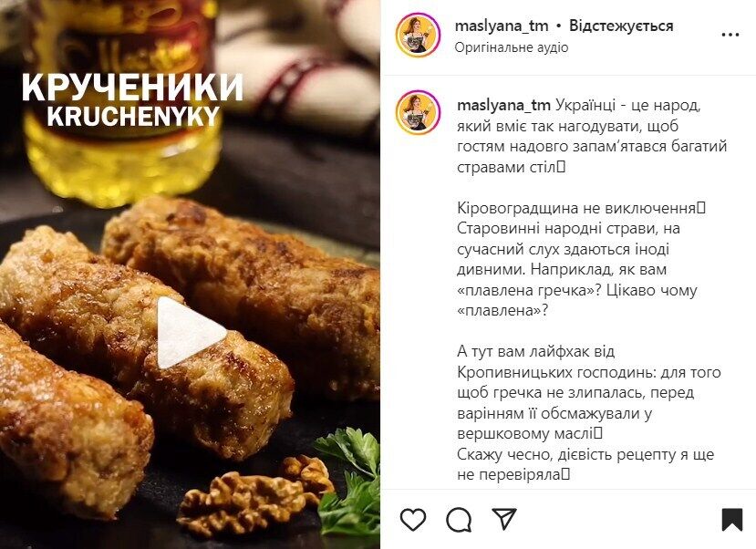Open the three-dot more options menu

tap(730, 35)
